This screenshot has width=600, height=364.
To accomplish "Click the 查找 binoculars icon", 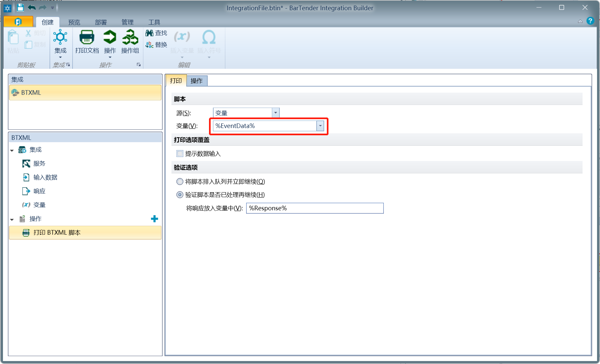I will (x=149, y=33).
